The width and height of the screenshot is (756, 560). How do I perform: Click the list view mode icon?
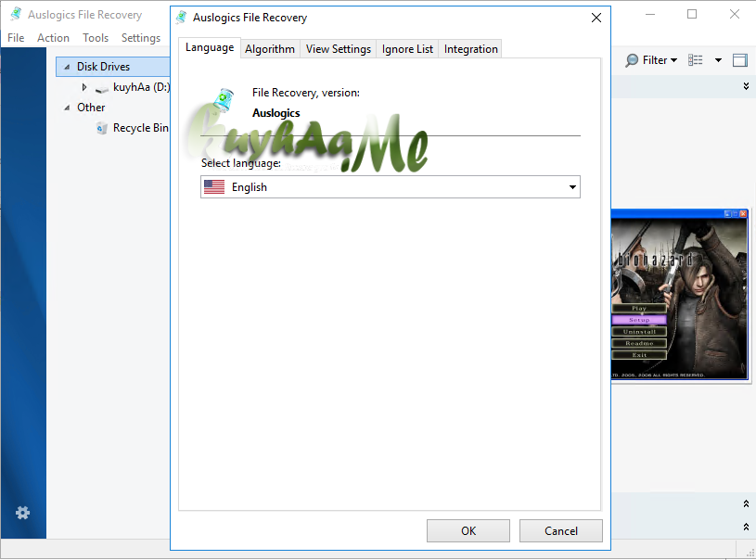(x=696, y=60)
